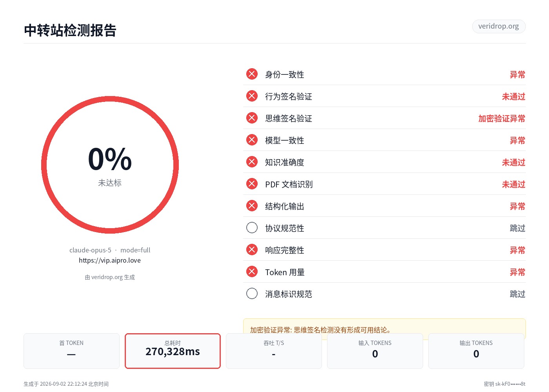The image size is (549, 392).
Task: Click the red X icon next to 知识准确度
Action: tap(252, 162)
